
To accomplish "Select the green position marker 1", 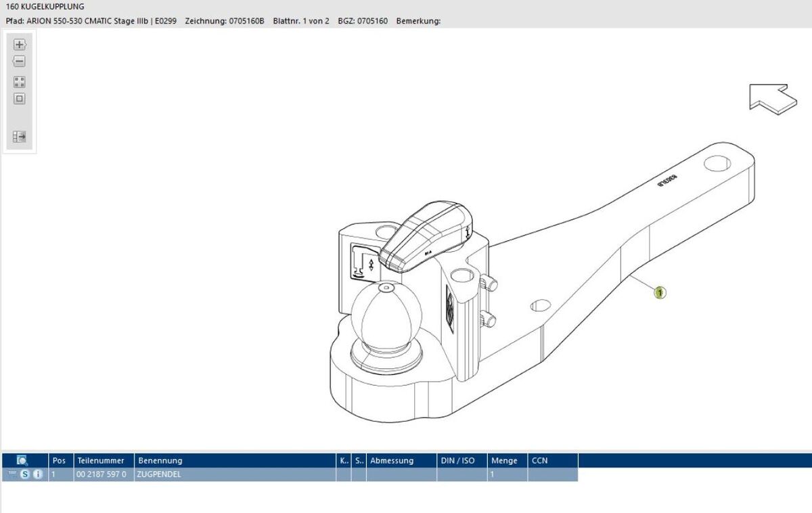I will (x=660, y=292).
